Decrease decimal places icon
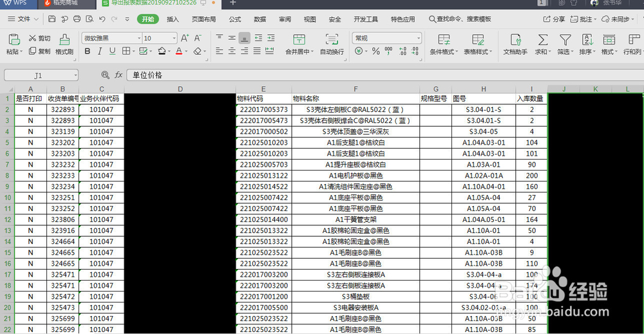 click(x=415, y=51)
